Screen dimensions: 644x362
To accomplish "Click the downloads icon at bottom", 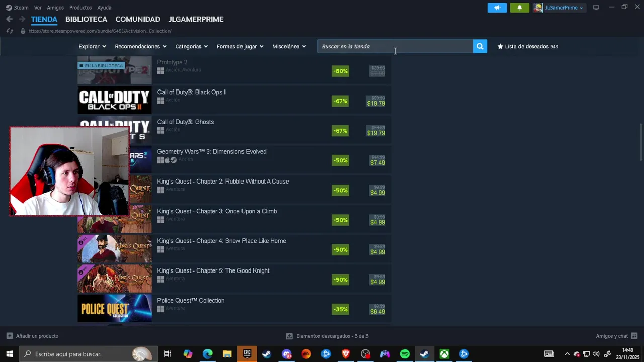I will (289, 336).
